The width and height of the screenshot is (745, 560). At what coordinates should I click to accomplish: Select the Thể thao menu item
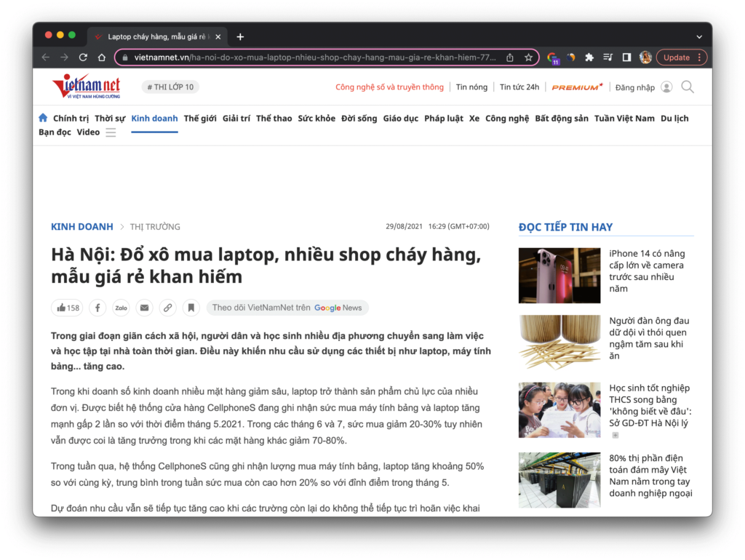[274, 119]
